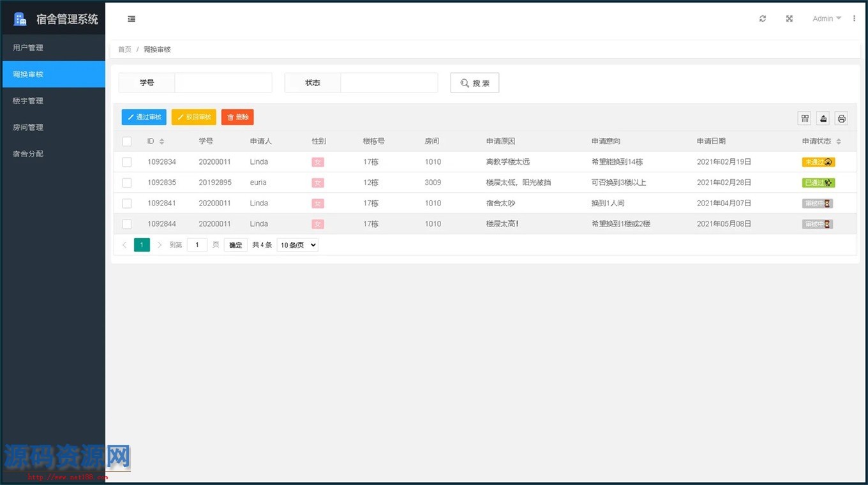
Task: Open the 10条/页 page size dropdown
Action: coord(297,245)
